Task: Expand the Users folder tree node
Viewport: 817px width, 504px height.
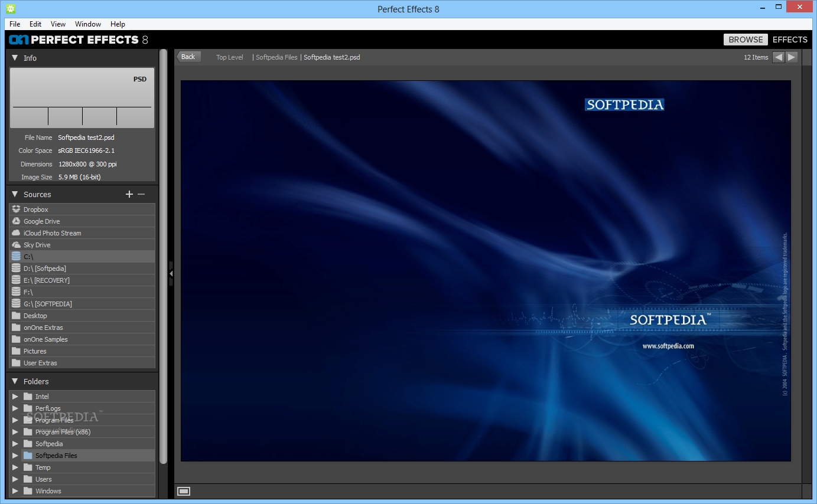Action: click(15, 479)
